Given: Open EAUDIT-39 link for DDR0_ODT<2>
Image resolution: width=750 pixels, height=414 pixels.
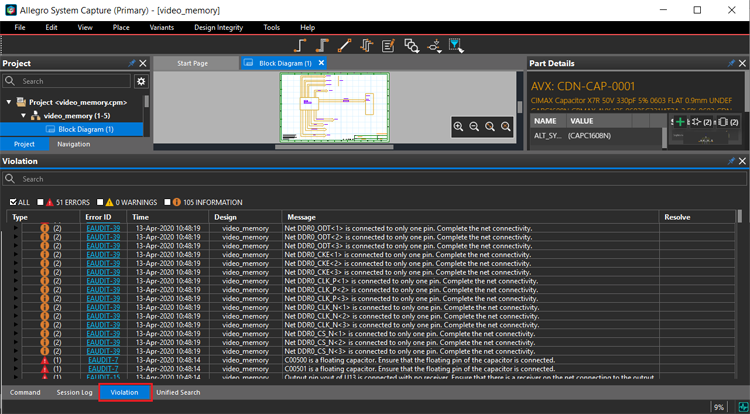Looking at the screenshot, I should (x=103, y=237).
